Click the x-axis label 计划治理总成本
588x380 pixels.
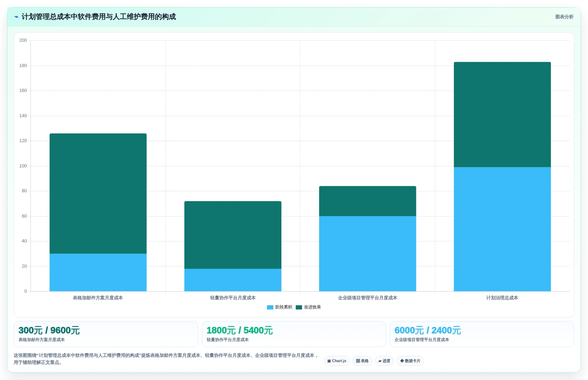[502, 298]
